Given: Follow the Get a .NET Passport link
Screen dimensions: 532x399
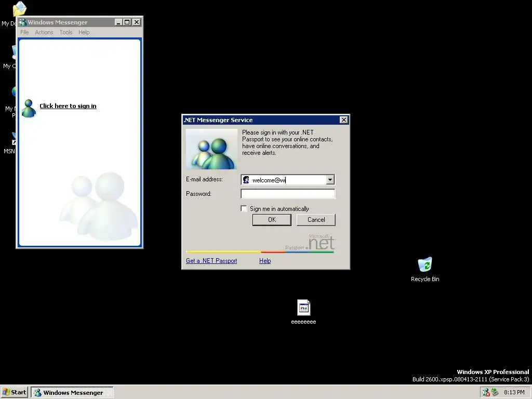Looking at the screenshot, I should [211, 261].
